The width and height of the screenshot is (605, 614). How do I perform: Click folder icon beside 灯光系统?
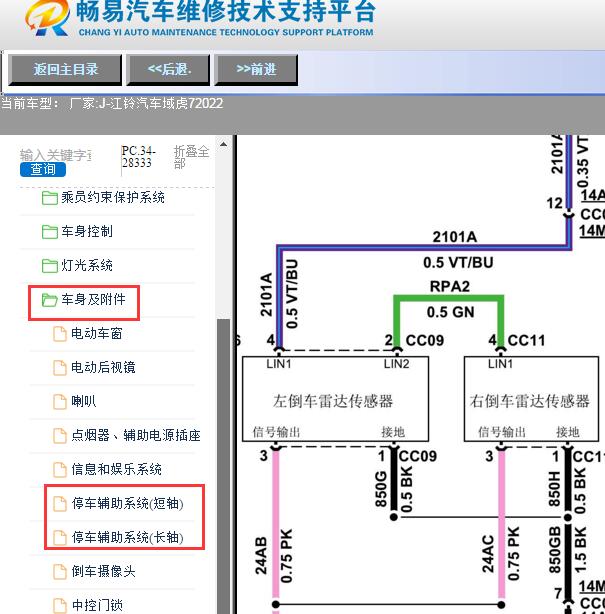click(50, 266)
